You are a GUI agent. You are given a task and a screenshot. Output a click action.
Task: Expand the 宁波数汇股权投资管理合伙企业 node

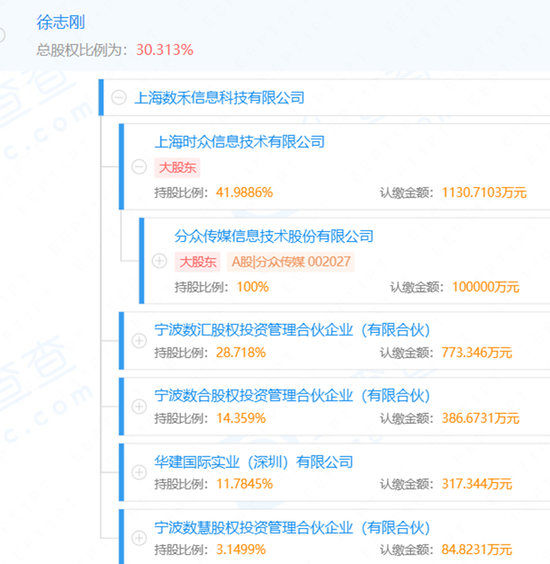(x=139, y=341)
